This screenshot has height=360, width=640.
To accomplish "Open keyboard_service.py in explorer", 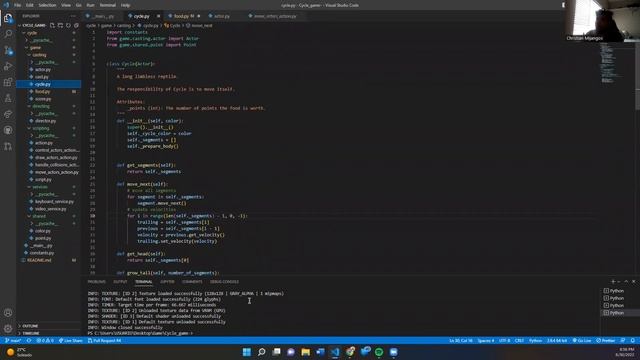I will coord(54,202).
